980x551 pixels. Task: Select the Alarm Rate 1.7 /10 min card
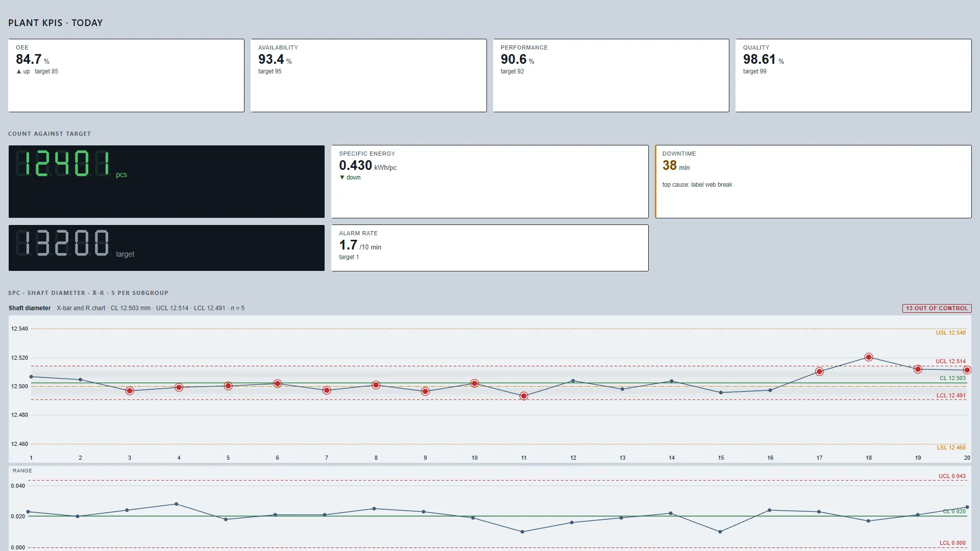tap(490, 248)
